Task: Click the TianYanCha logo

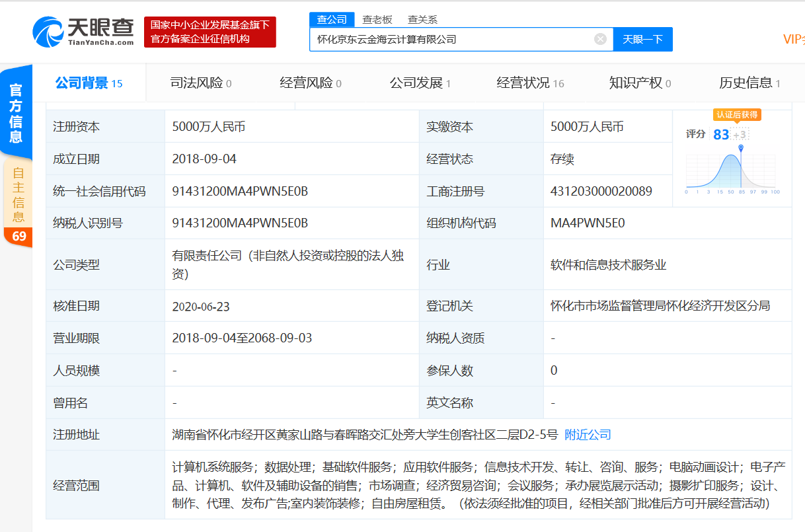Action: coord(83,32)
